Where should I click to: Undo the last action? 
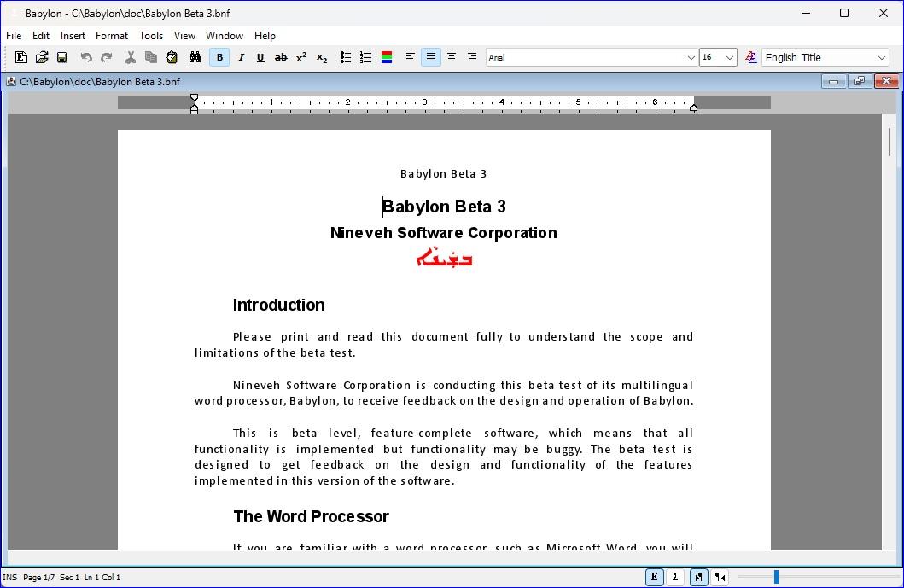pyautogui.click(x=86, y=57)
